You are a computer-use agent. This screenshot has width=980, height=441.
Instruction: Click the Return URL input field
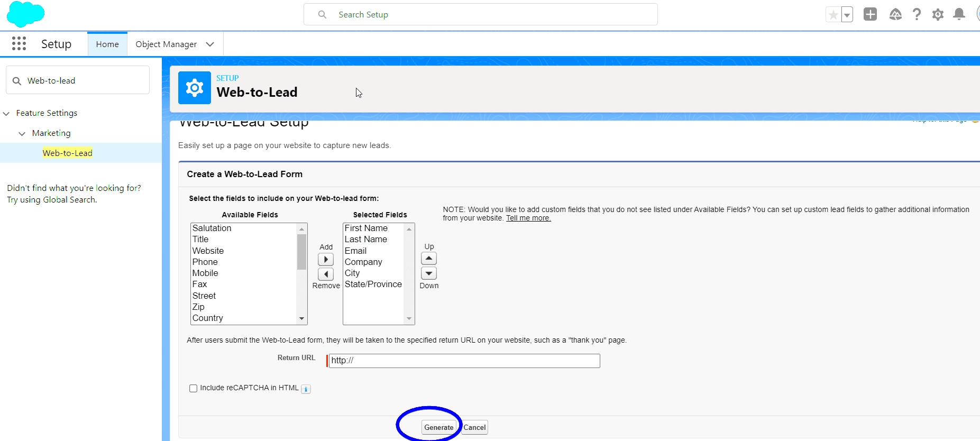(464, 361)
